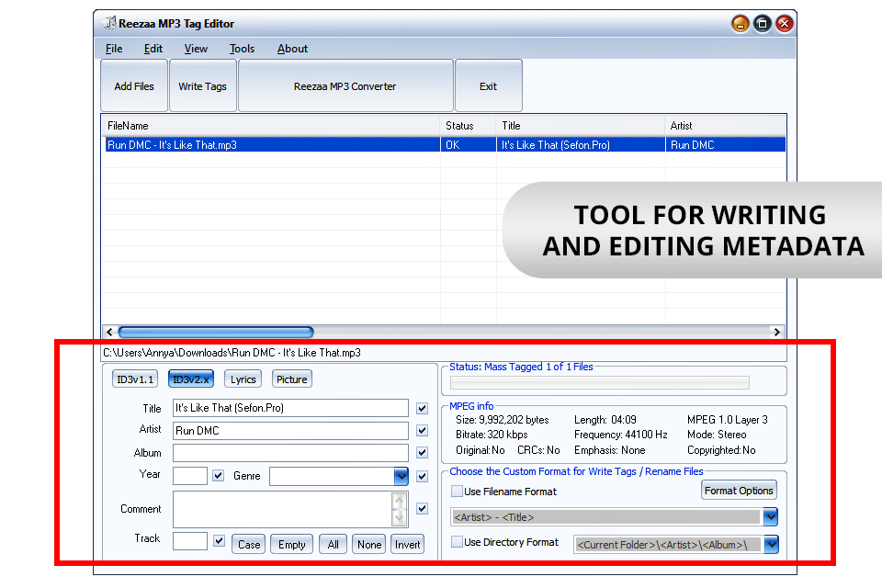The image size is (882, 588).
Task: Expand the <Artist> - <Title> filename format dropdown
Action: click(771, 516)
